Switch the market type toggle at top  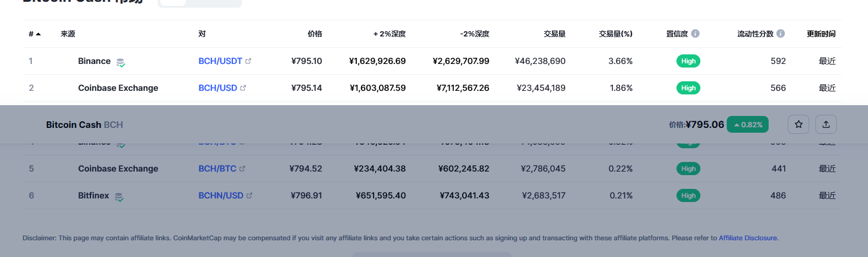199,2
